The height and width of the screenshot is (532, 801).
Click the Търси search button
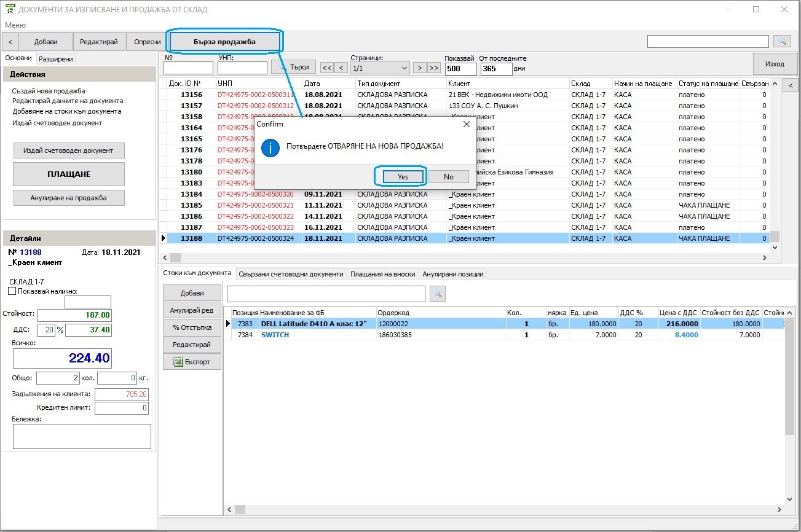pyautogui.click(x=294, y=67)
